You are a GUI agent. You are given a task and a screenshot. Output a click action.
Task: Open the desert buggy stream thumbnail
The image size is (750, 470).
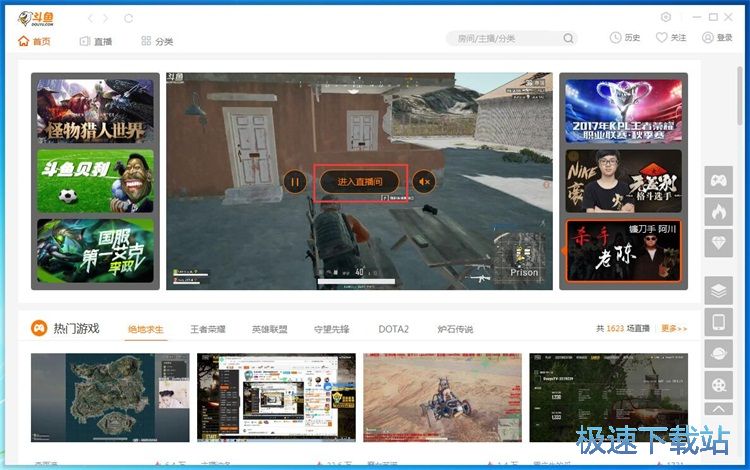[x=442, y=397]
